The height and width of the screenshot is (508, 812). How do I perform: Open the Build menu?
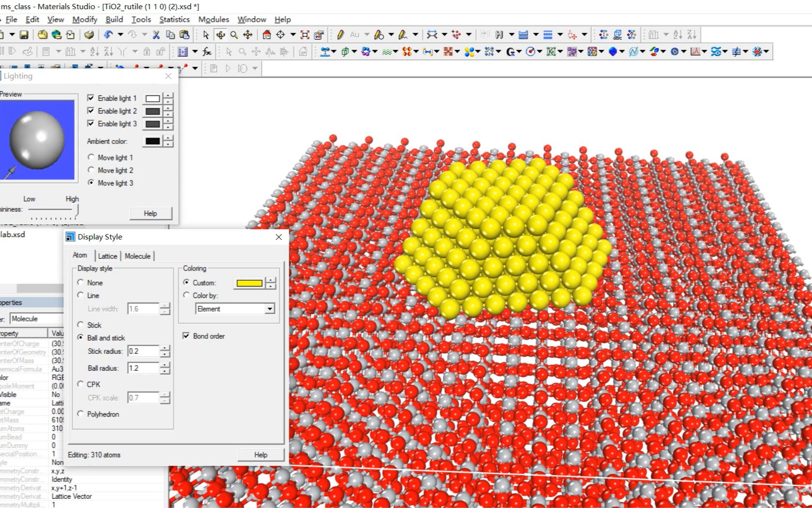(x=114, y=19)
